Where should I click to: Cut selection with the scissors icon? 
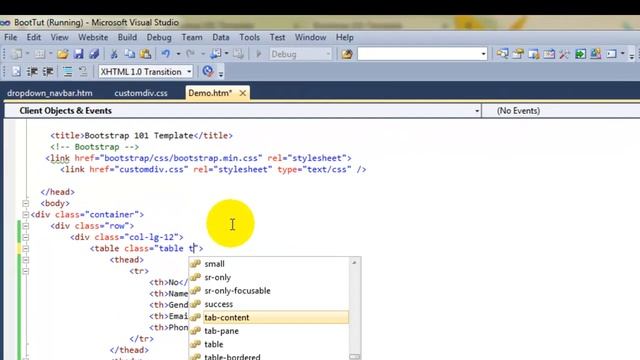point(114,54)
